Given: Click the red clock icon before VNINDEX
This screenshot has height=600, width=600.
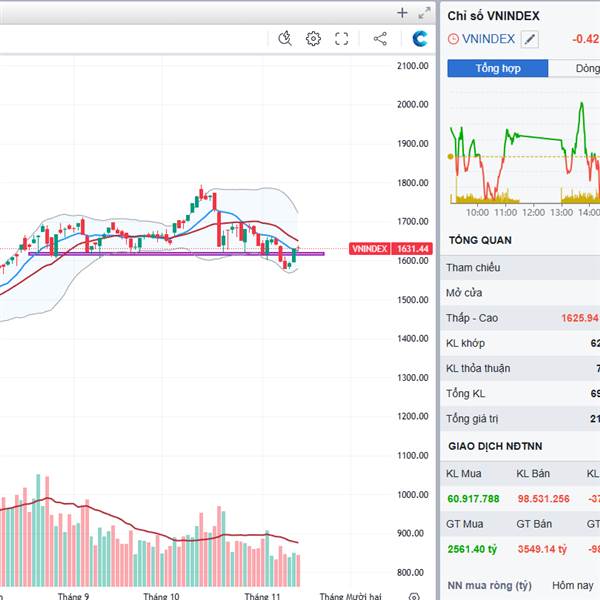Looking at the screenshot, I should [454, 39].
